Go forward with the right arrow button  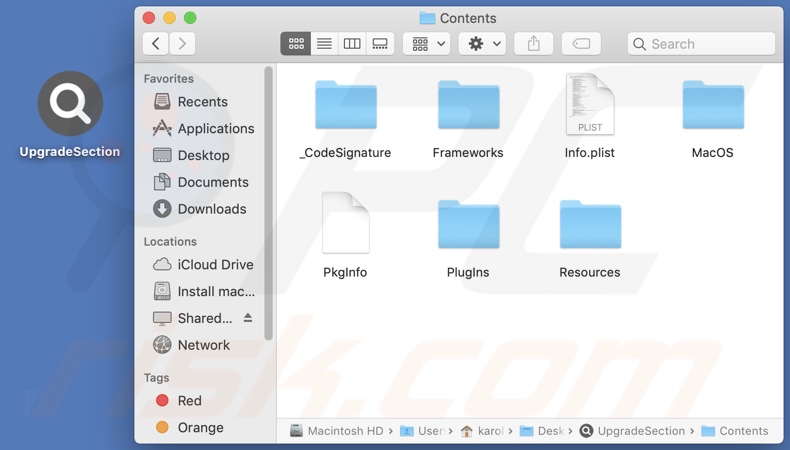(183, 44)
